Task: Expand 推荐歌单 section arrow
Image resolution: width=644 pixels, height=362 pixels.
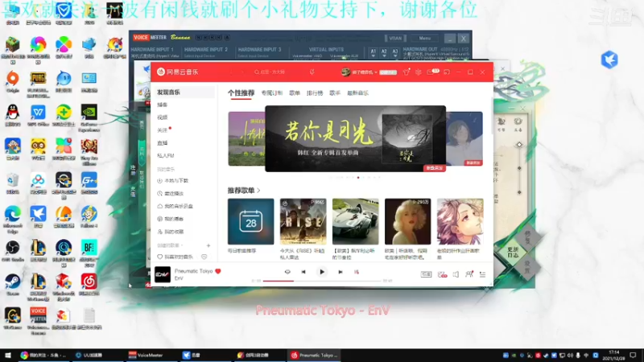Action: click(x=258, y=191)
